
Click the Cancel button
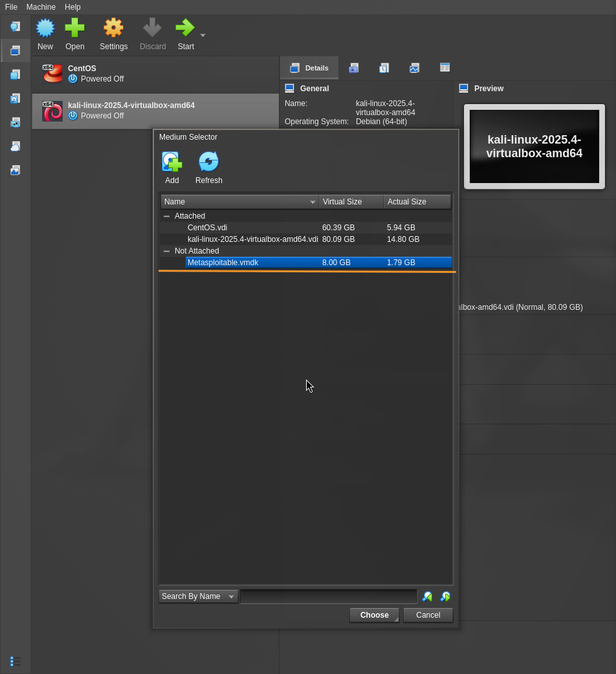428,615
